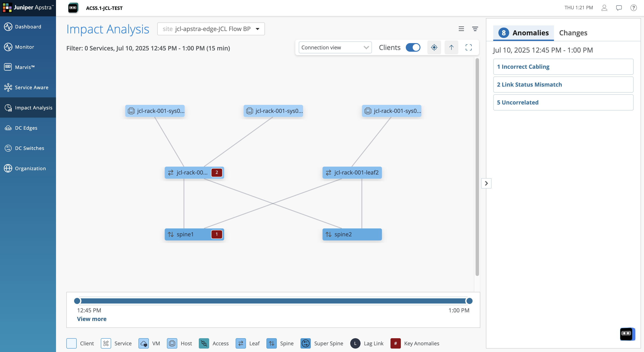This screenshot has height=352, width=644.
Task: Switch to the Changes tab
Action: coord(573,33)
